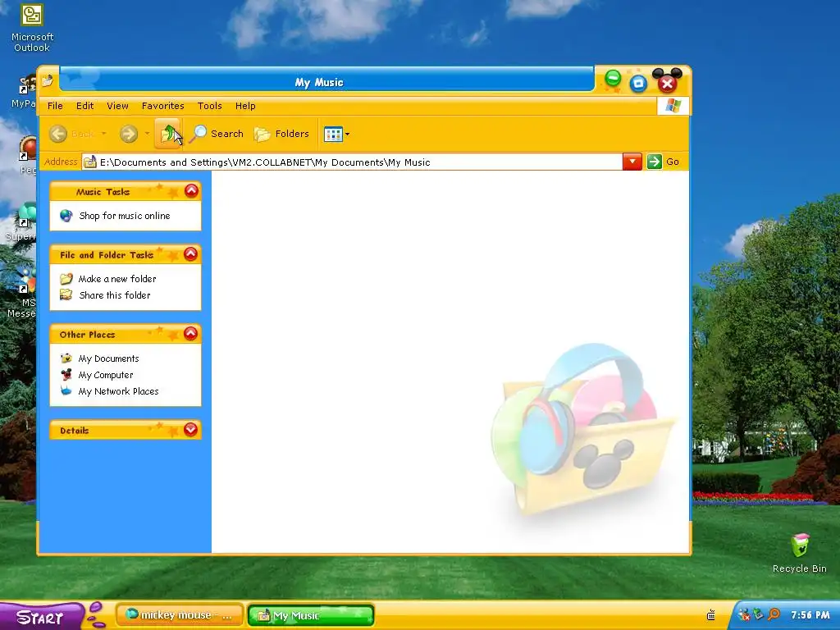Collapse the Music Tasks panel
840x630 pixels.
pyautogui.click(x=191, y=190)
